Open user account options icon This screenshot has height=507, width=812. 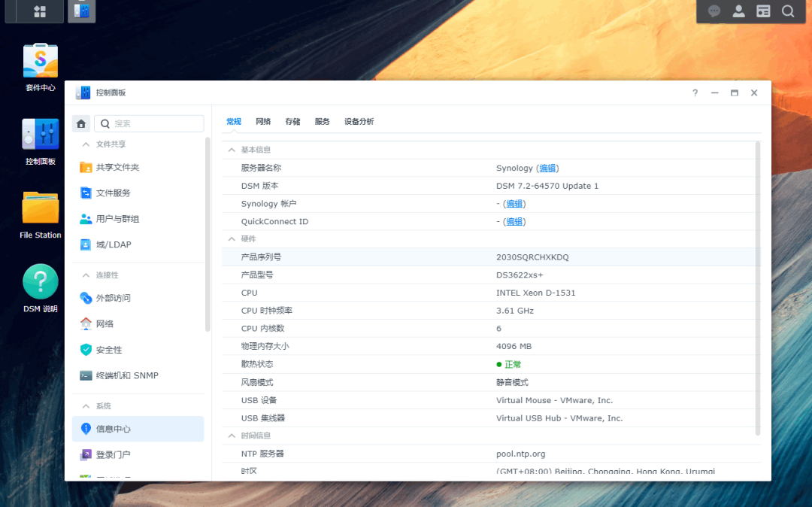coord(739,11)
